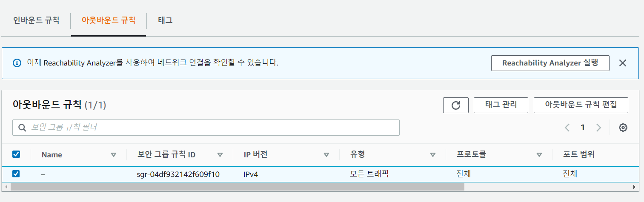Click scrollbar left arrow
Viewport: 644px width, 202px height.
pyautogui.click(x=6, y=187)
